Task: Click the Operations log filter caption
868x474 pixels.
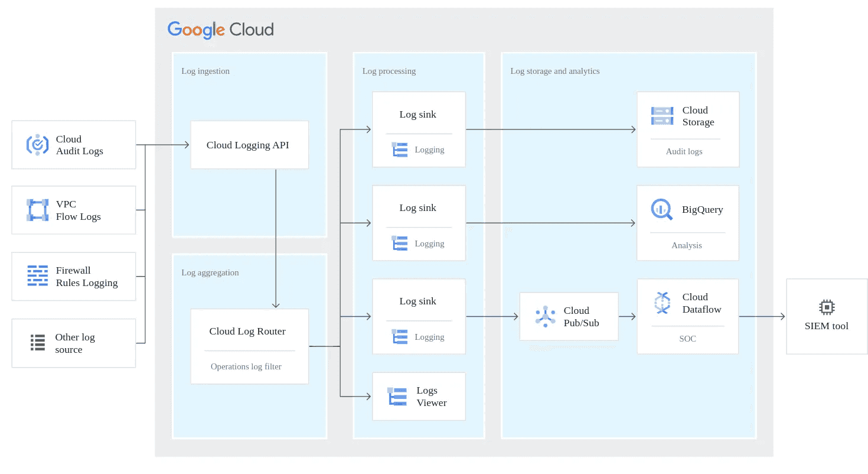Action: [246, 366]
